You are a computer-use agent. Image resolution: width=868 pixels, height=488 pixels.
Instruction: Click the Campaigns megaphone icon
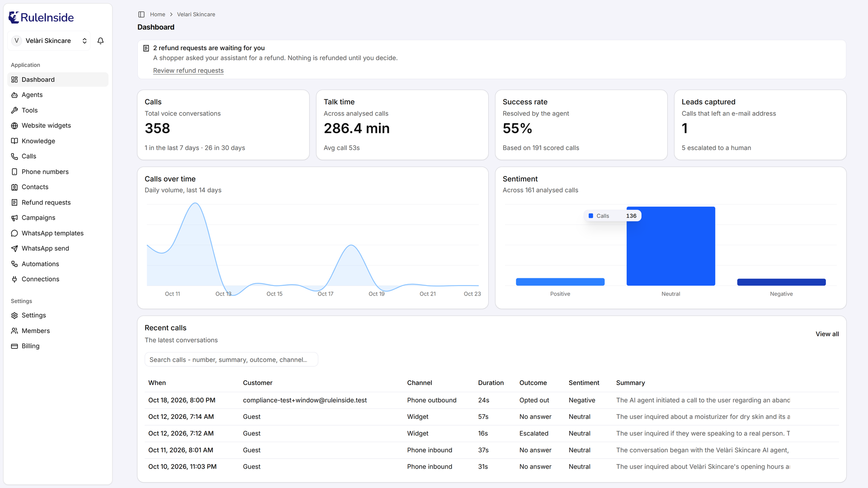pos(14,218)
